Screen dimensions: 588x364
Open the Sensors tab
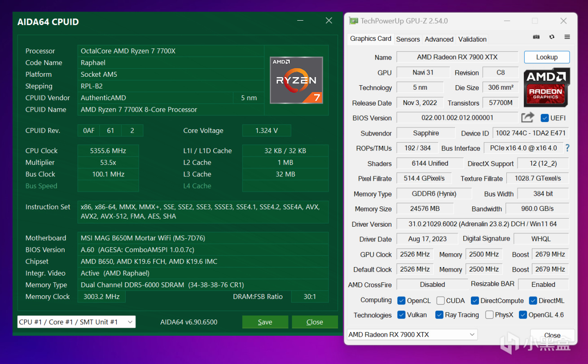point(408,39)
